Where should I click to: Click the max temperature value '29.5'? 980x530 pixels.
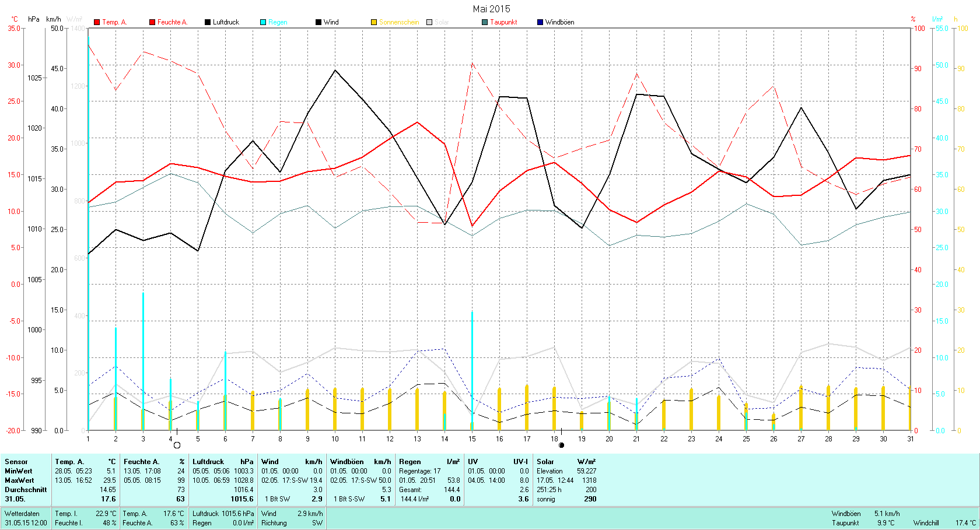pyautogui.click(x=110, y=480)
